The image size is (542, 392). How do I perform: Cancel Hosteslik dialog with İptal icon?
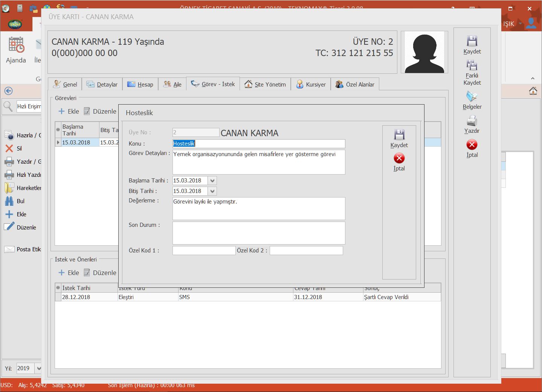click(x=399, y=158)
